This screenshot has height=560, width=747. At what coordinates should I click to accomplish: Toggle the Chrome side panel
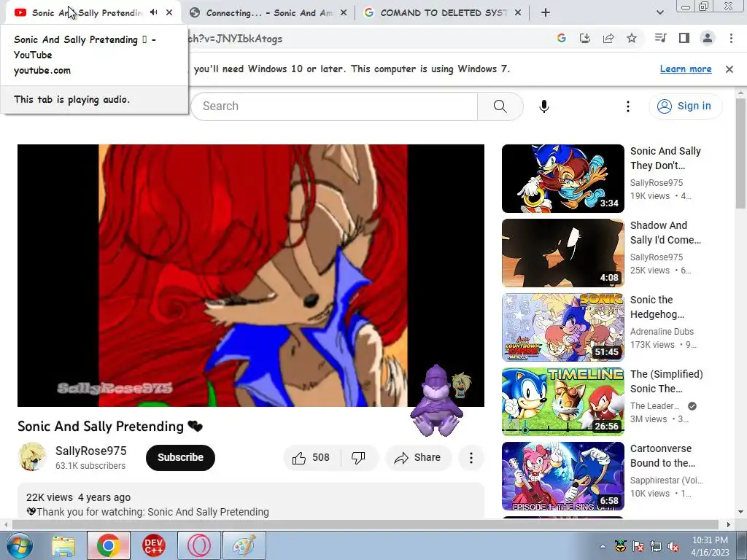click(684, 38)
